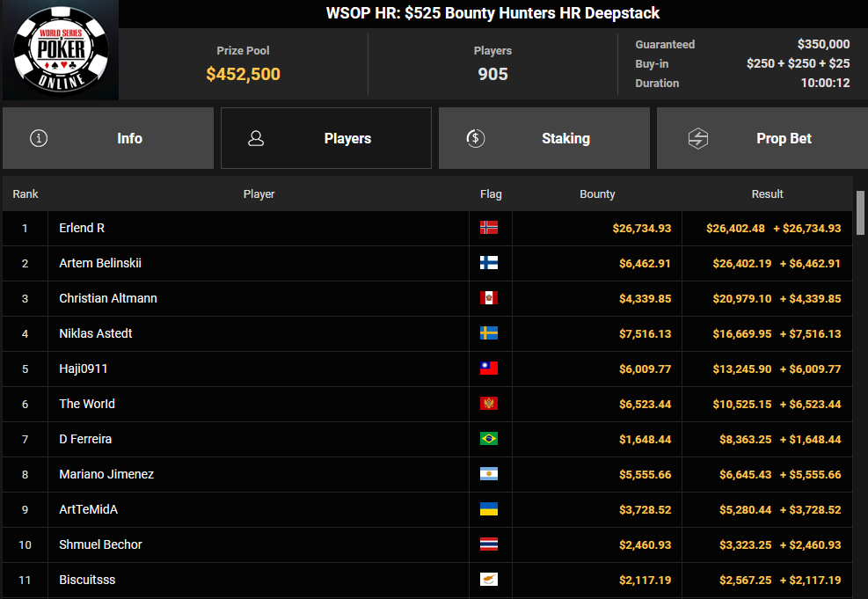Open the Prop Bet tab
Image resolution: width=868 pixels, height=599 pixels.
(x=762, y=138)
